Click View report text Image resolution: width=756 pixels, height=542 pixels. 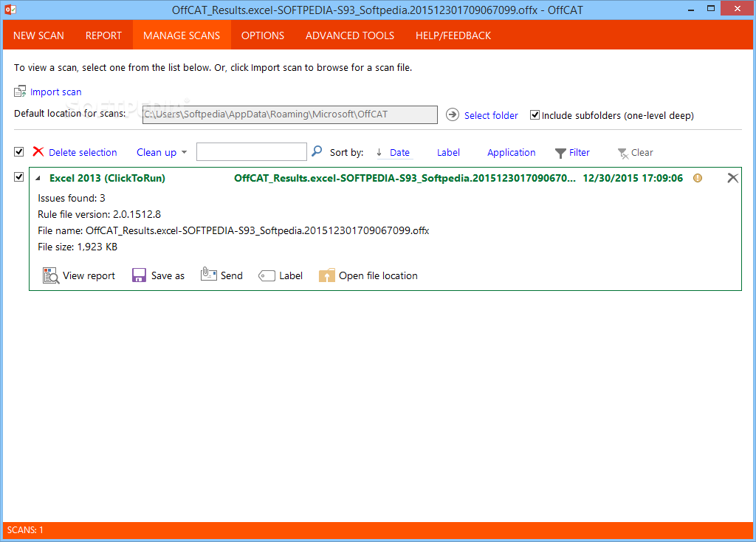(89, 276)
